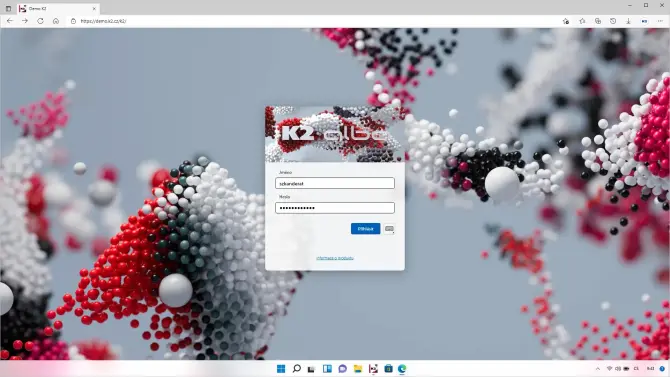The height and width of the screenshot is (377, 670).
Task: Open the tab actions menu
Action: 8,8
